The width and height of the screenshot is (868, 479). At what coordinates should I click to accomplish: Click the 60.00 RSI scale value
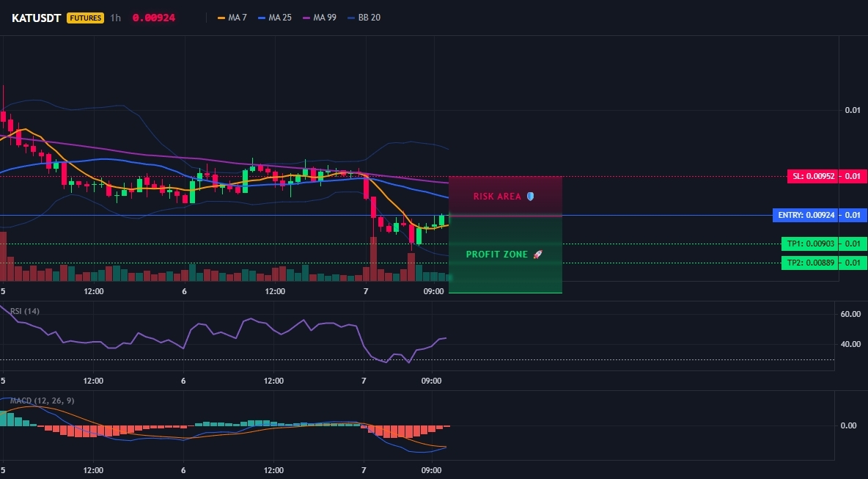click(850, 314)
